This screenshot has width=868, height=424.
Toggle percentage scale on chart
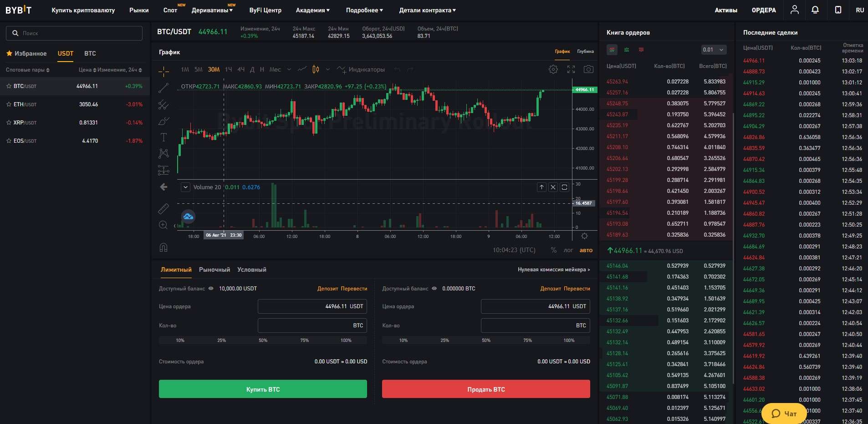tap(554, 250)
